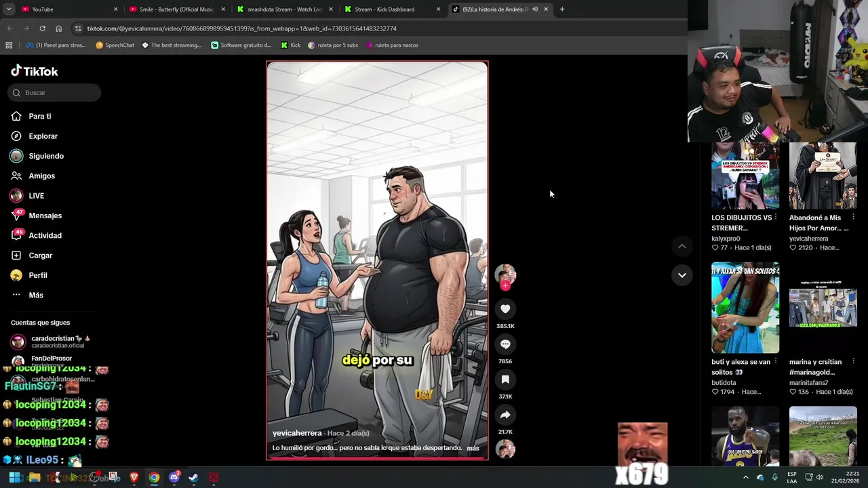Open ruleta por 5 subs bookmark

pos(333,45)
